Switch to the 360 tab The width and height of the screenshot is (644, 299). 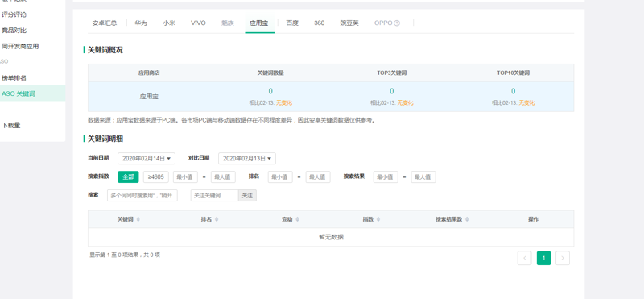coord(319,23)
